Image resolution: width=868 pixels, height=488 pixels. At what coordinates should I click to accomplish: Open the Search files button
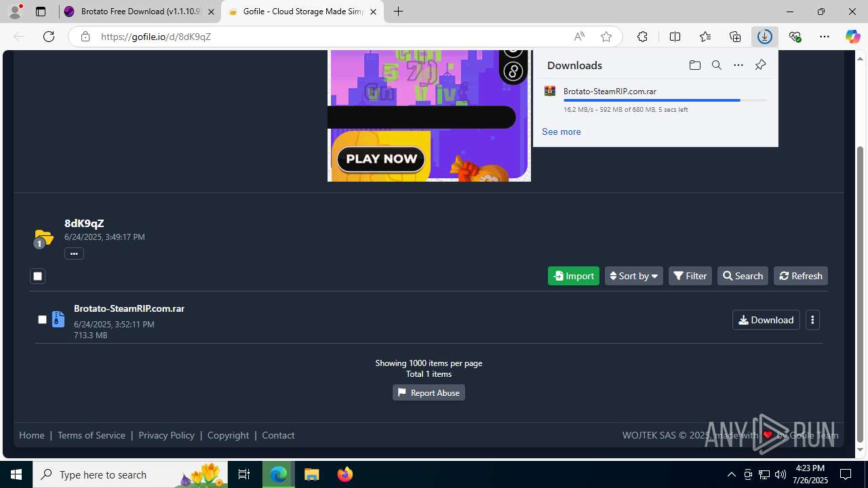[x=743, y=276]
